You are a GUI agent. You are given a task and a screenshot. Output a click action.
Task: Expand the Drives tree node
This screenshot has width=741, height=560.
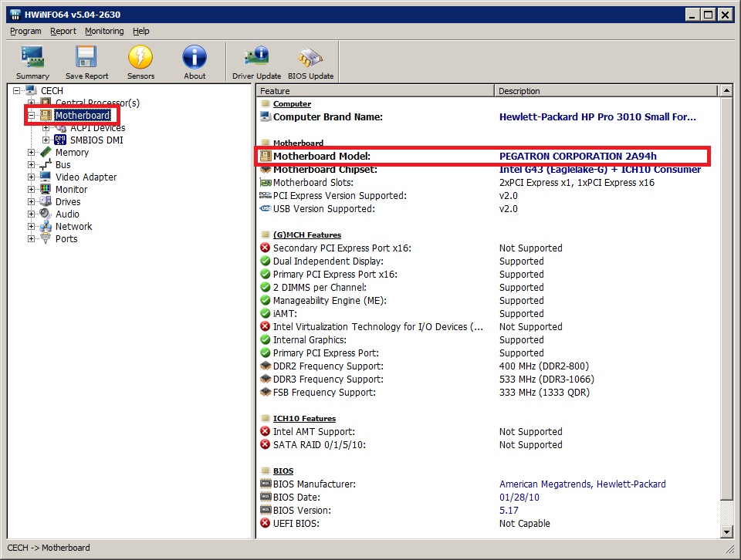pyautogui.click(x=32, y=202)
